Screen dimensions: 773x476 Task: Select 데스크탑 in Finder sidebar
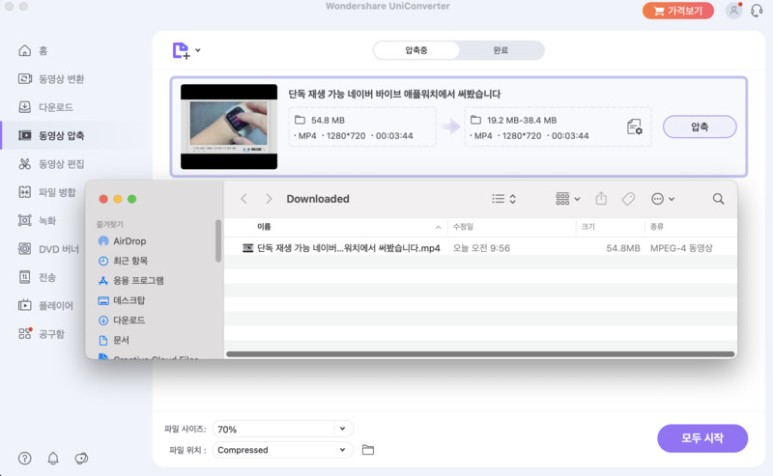pos(122,300)
